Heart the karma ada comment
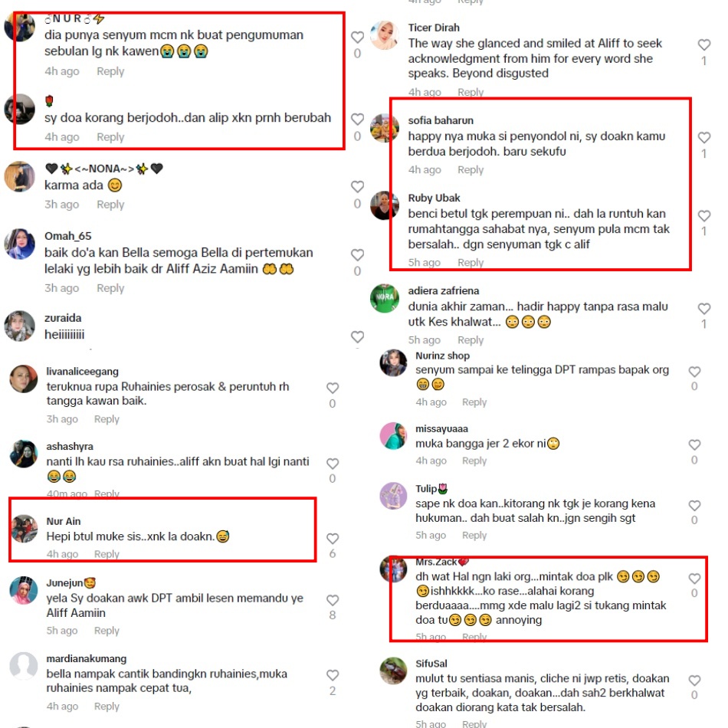Viewport: 728px width, 728px height. [357, 187]
